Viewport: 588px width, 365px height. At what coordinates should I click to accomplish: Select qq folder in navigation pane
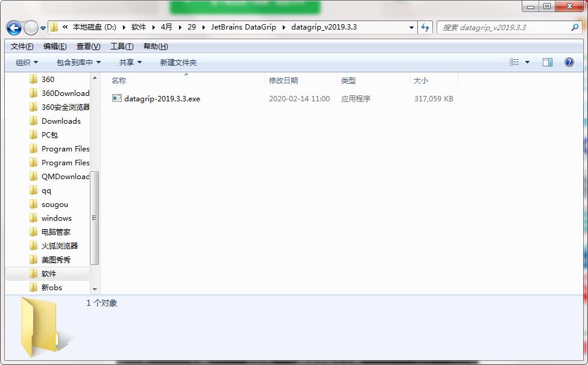[x=46, y=190]
